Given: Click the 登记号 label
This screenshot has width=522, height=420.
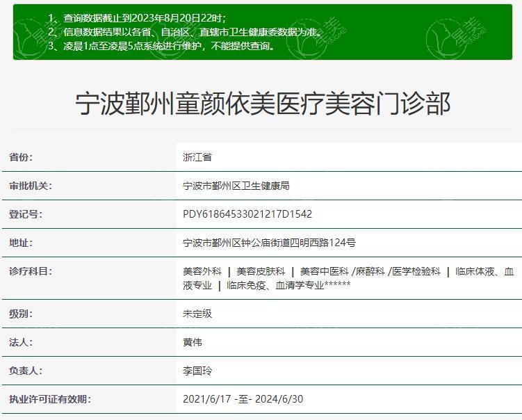Looking at the screenshot, I should pos(26,214).
